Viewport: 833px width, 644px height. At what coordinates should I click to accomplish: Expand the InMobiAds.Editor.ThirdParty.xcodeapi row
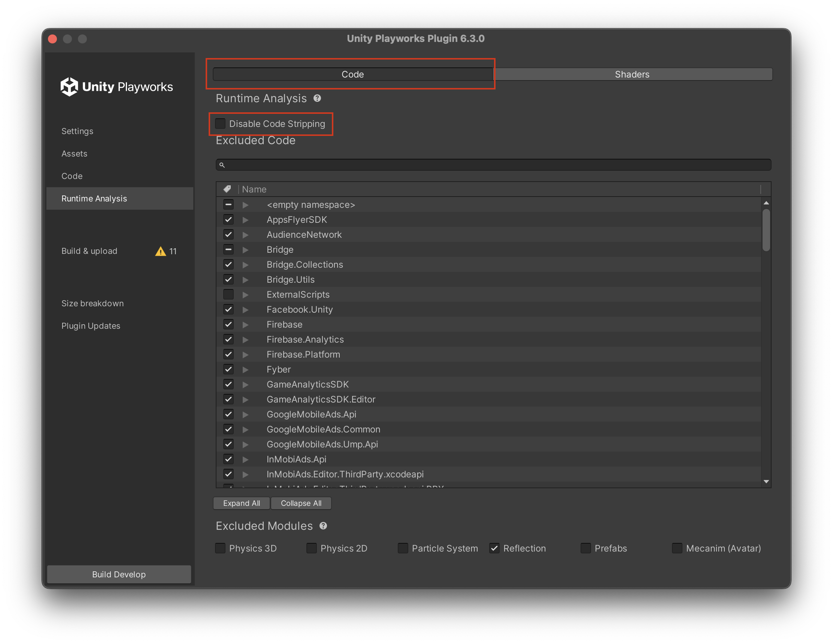(x=246, y=474)
